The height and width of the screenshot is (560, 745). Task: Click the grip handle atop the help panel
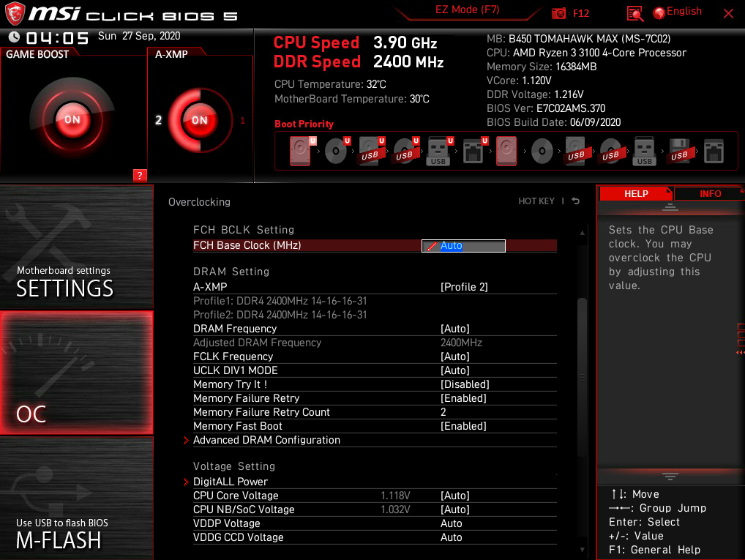pyautogui.click(x=670, y=207)
